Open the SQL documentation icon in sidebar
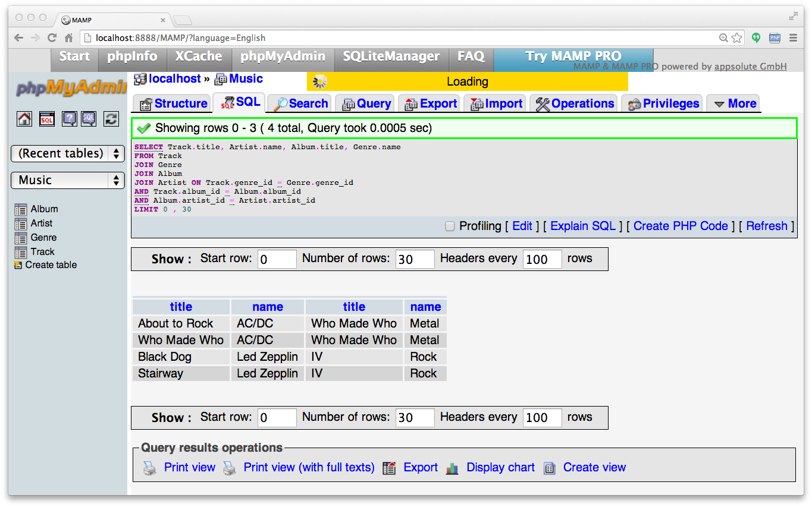This screenshot has width=812, height=507. click(x=88, y=119)
